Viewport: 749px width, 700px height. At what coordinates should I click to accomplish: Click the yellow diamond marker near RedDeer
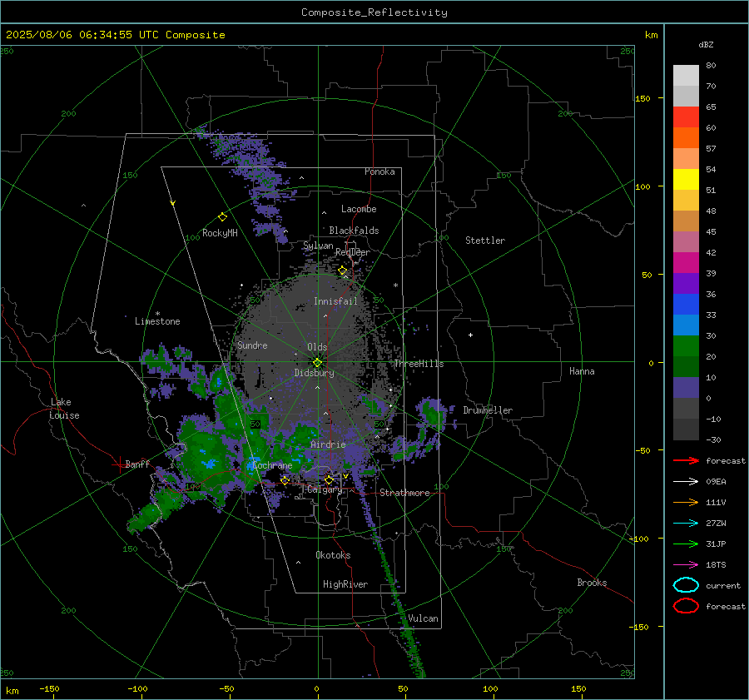click(343, 271)
